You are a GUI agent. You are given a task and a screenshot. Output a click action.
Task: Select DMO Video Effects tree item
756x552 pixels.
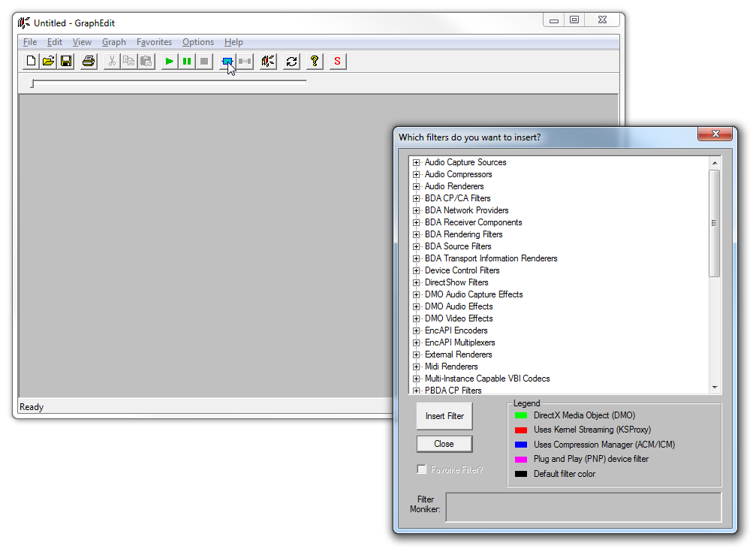coord(459,318)
